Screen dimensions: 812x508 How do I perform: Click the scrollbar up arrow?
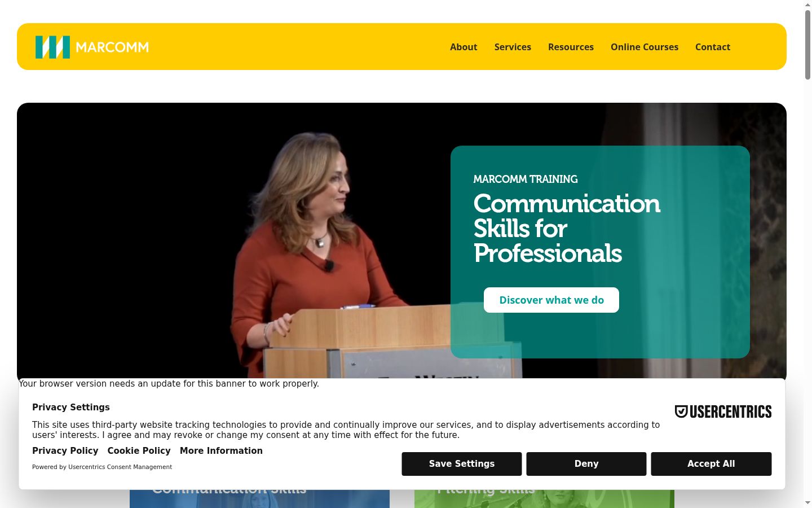(808, 5)
